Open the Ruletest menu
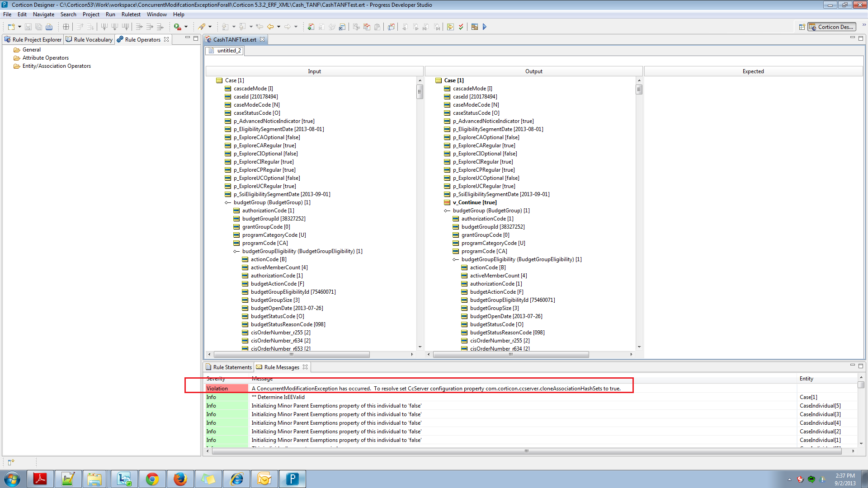The height and width of the screenshot is (488, 868). (x=131, y=14)
